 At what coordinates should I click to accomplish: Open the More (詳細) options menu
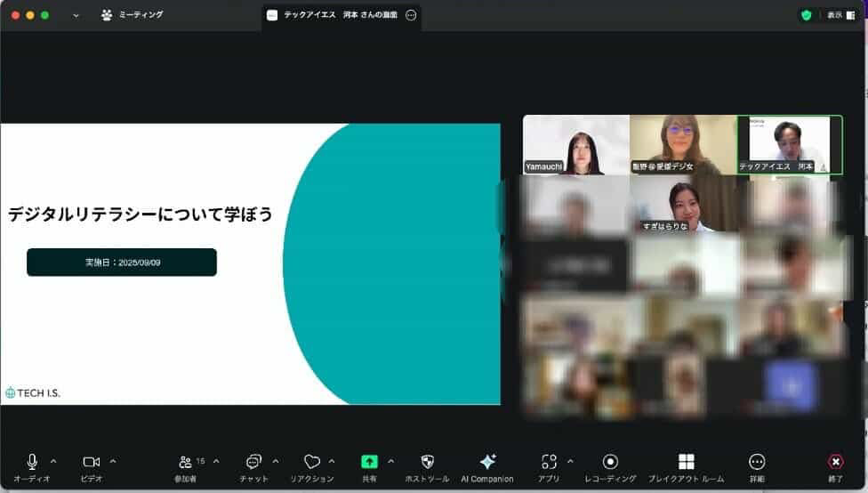click(x=757, y=462)
